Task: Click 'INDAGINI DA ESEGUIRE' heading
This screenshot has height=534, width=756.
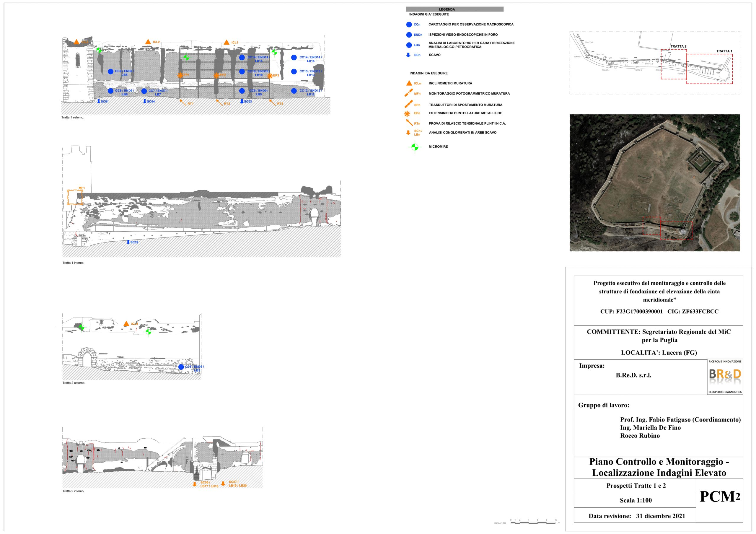Action: (429, 73)
